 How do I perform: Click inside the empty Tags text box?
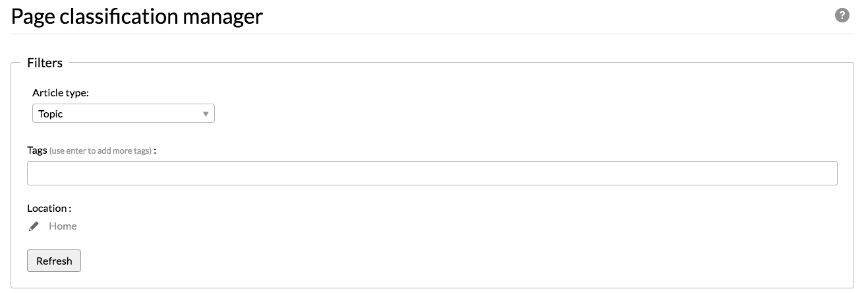432,173
